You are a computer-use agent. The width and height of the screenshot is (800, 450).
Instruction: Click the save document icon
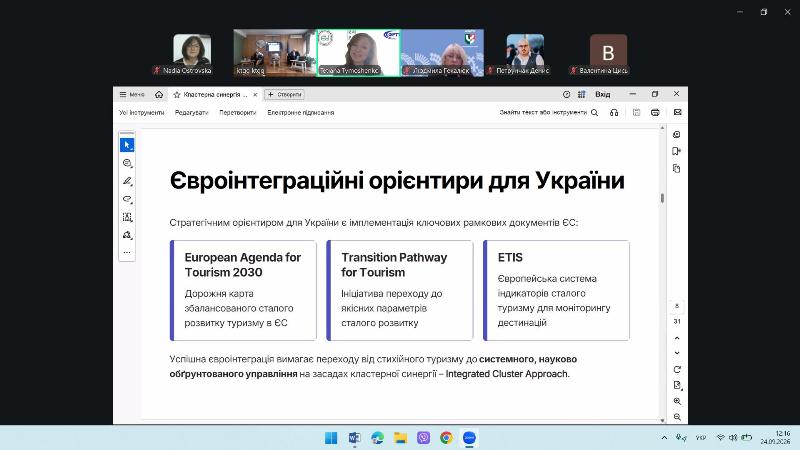636,112
